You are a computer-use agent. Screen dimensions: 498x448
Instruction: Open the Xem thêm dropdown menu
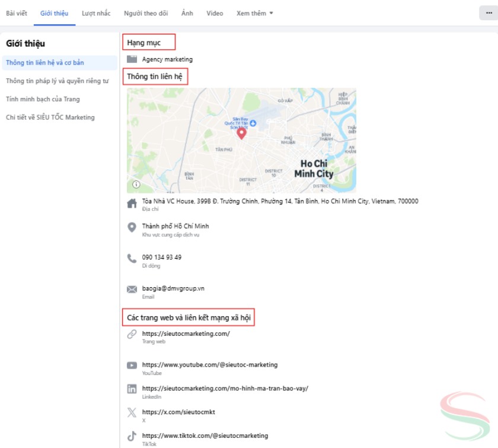click(253, 12)
